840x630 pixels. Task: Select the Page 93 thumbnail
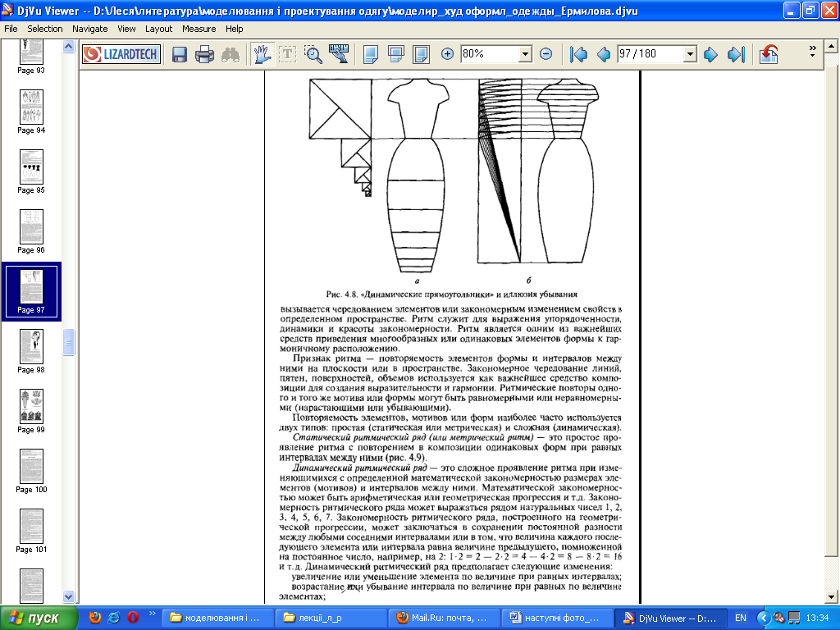point(31,57)
